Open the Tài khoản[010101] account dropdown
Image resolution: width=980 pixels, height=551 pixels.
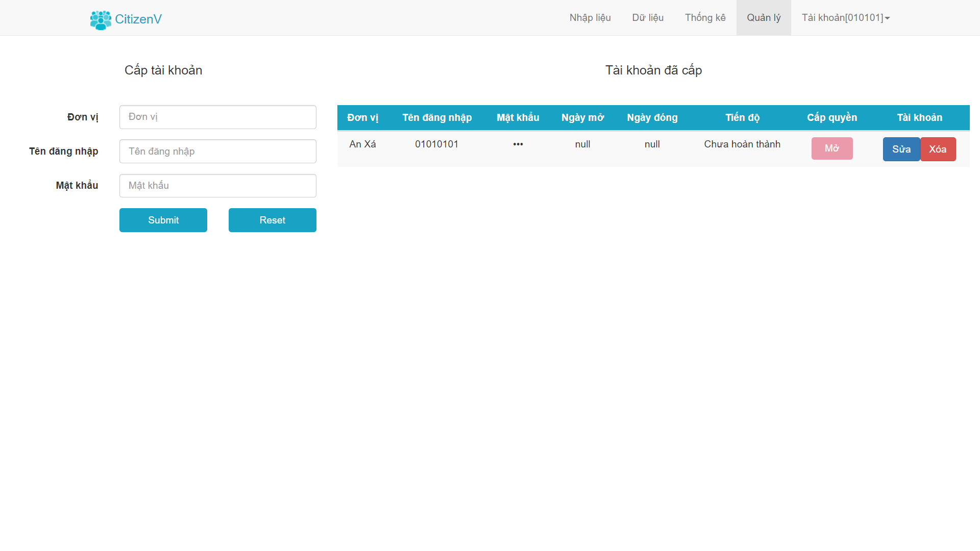tap(842, 17)
